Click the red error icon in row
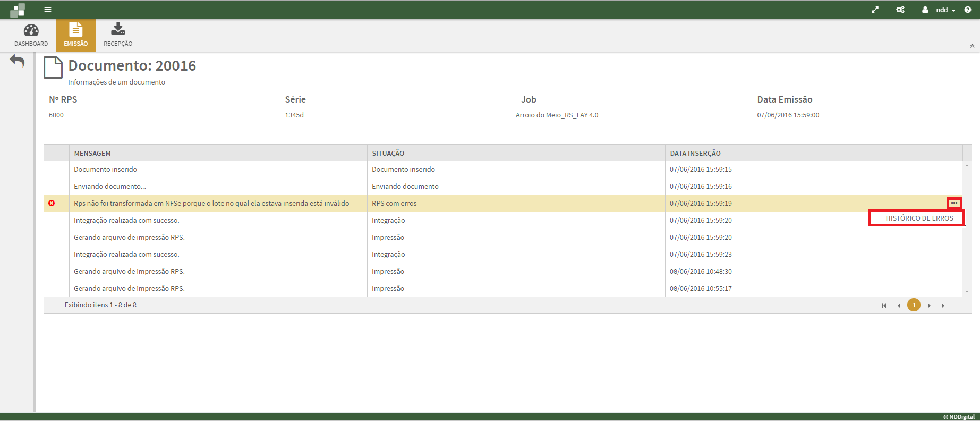980x421 pixels. (52, 203)
